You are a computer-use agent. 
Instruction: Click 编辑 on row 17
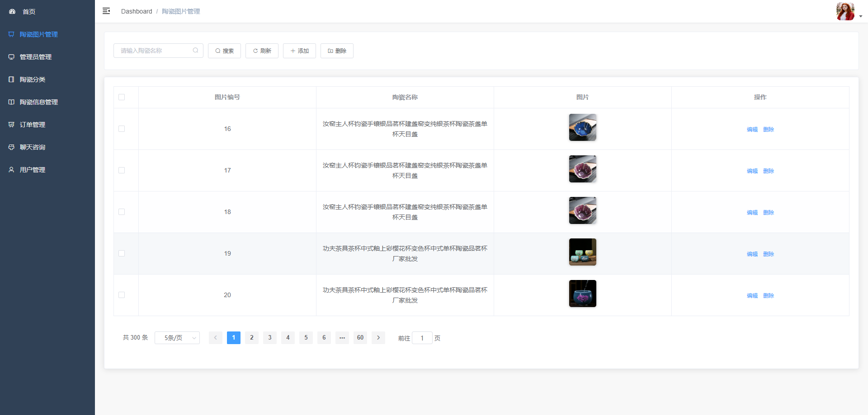(x=752, y=171)
